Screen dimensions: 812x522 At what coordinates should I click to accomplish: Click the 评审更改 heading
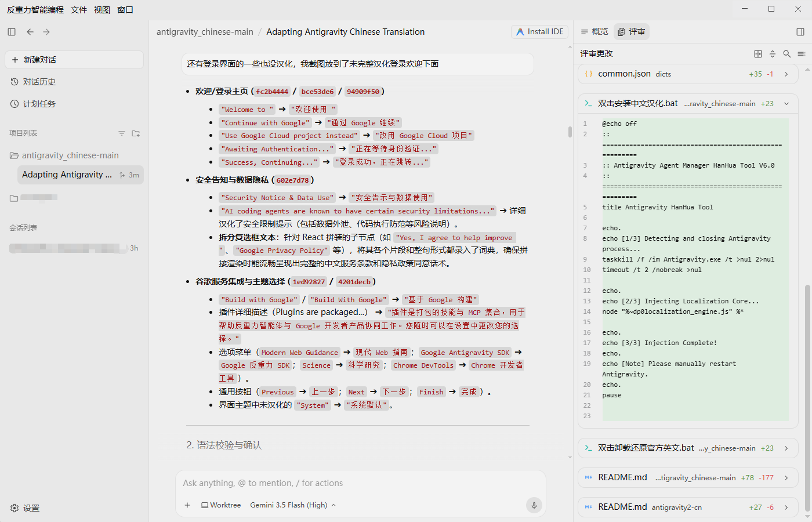tap(596, 54)
